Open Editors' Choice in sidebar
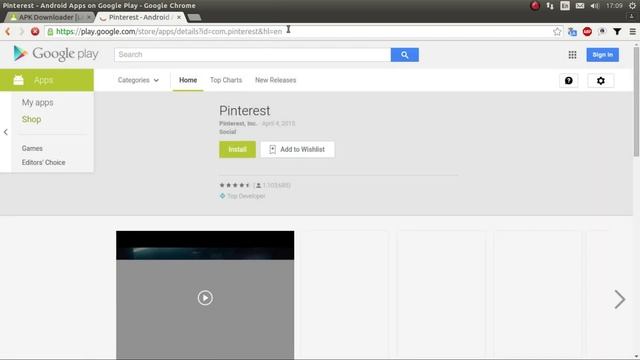This screenshot has width=640, height=360. (x=43, y=162)
